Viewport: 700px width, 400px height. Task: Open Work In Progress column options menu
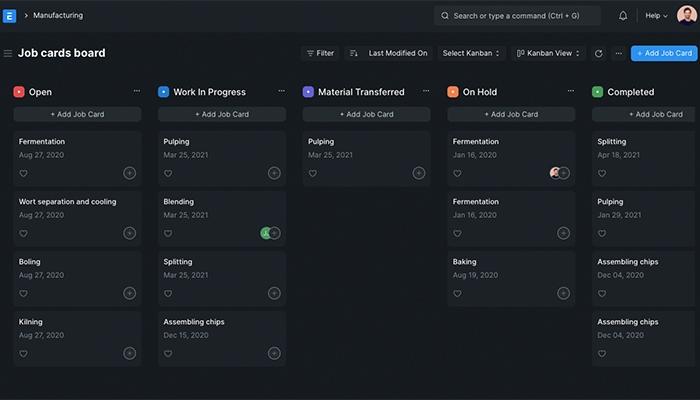tap(281, 91)
